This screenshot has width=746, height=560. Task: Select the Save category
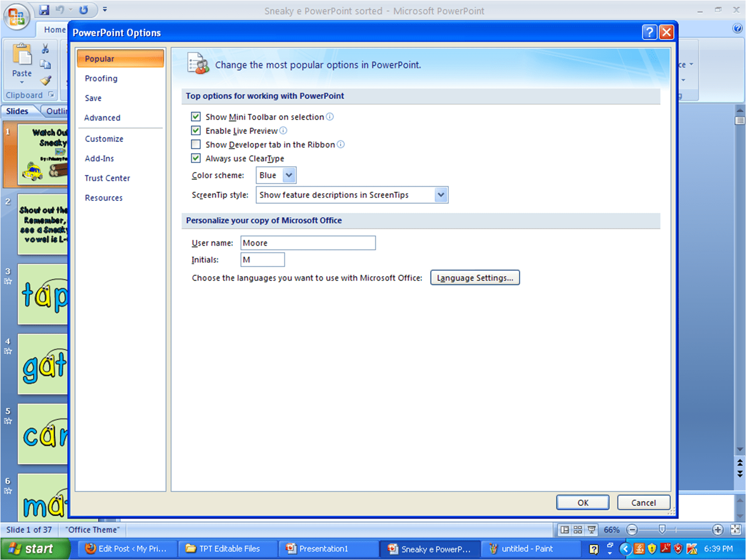[x=121, y=98]
